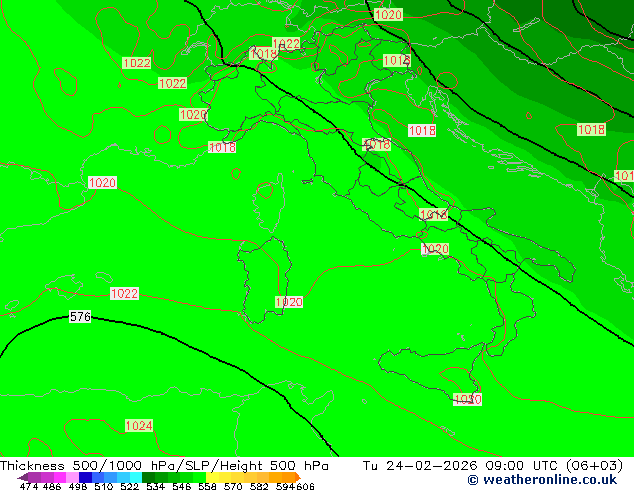Click the legend value 570
This screenshot has height=490, width=634.
[233, 486]
